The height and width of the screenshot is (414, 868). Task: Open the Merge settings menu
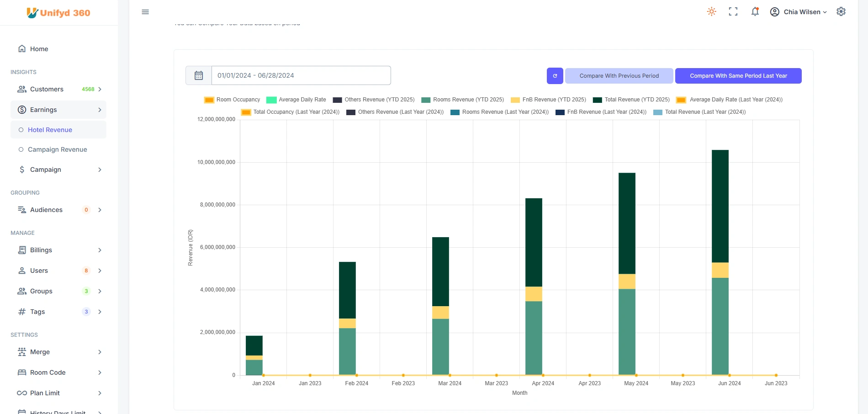tap(58, 352)
